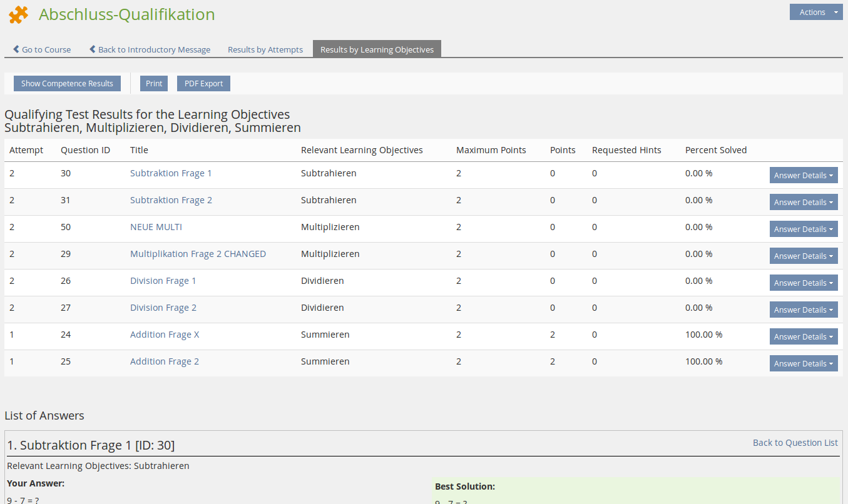Select the Results by Learning Objectives tab
This screenshot has height=504, width=848.
tap(377, 49)
